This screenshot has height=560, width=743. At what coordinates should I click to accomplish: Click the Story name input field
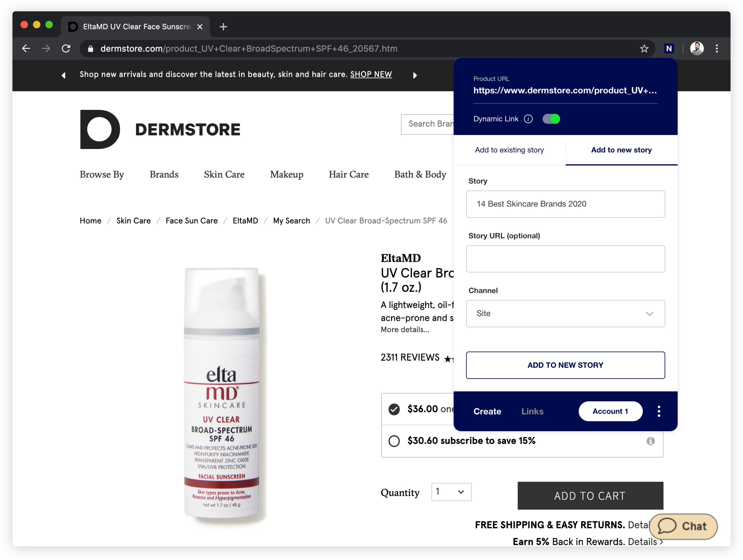565,204
